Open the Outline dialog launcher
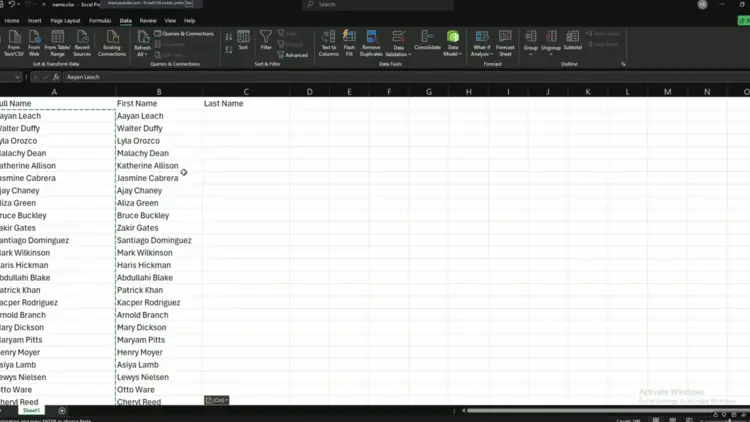This screenshot has width=750, height=422. 623,64
